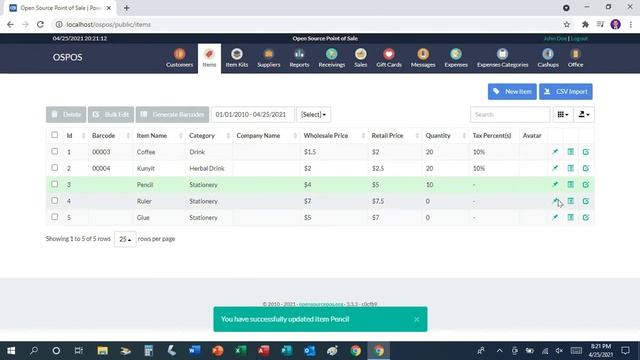Image resolution: width=640 pixels, height=360 pixels.
Task: Bookmark this page with the star icon
Action: point(567,24)
